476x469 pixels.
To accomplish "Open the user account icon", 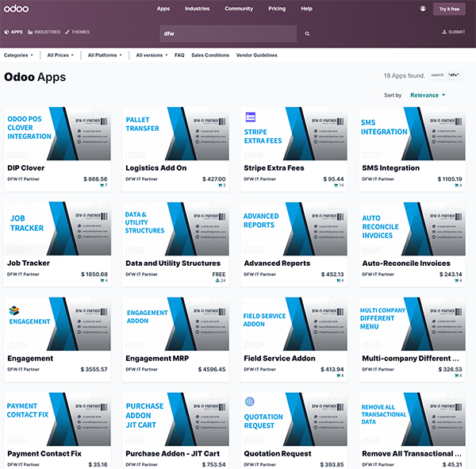I will pyautogui.click(x=423, y=9).
